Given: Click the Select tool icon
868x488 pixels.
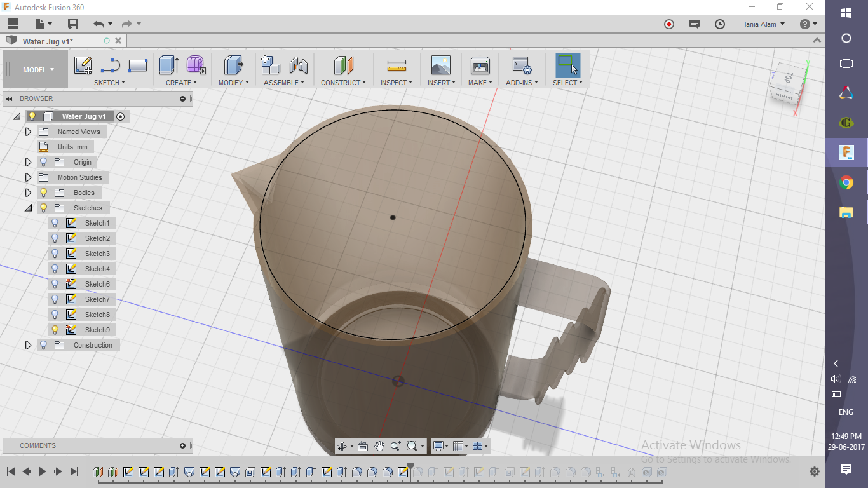Looking at the screenshot, I should click(x=567, y=65).
